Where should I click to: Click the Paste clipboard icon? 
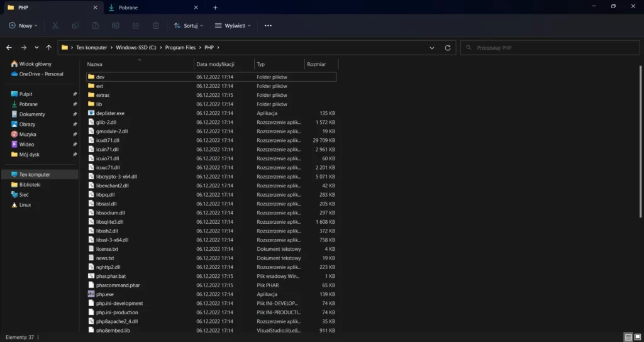[96, 25]
